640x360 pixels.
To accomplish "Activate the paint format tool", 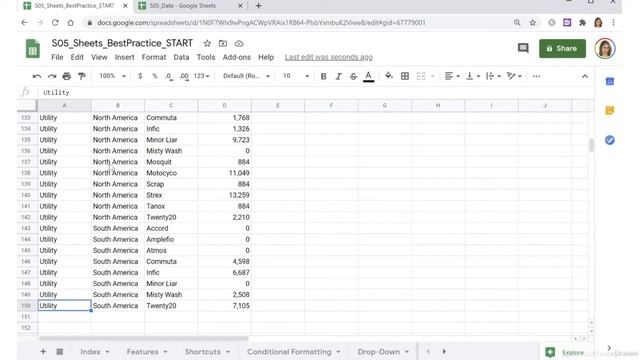I will pyautogui.click(x=82, y=76).
